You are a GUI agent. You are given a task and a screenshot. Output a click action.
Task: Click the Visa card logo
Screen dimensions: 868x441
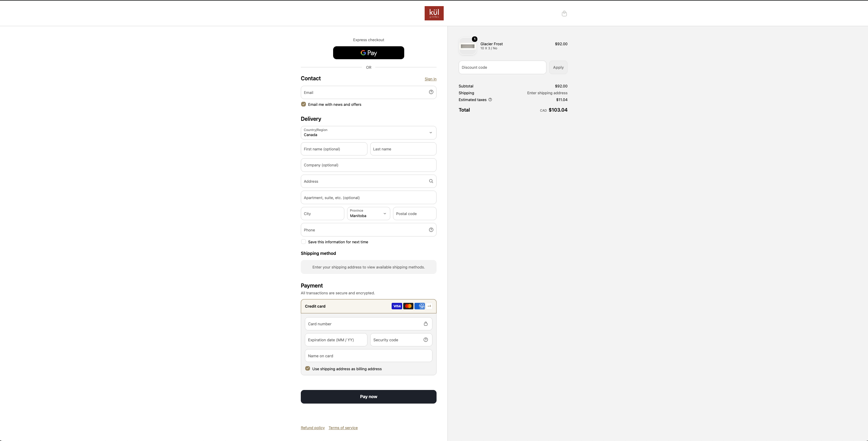(x=397, y=306)
